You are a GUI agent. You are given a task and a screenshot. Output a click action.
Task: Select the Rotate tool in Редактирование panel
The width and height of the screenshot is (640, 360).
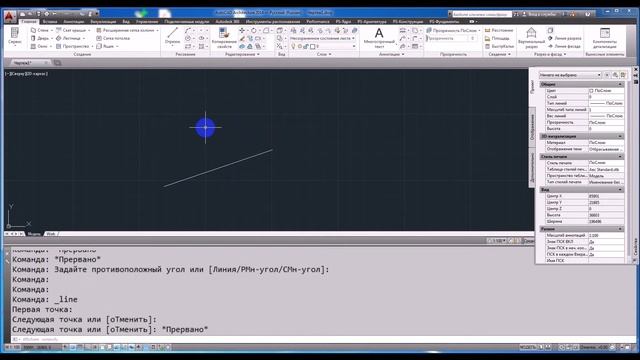[253, 31]
